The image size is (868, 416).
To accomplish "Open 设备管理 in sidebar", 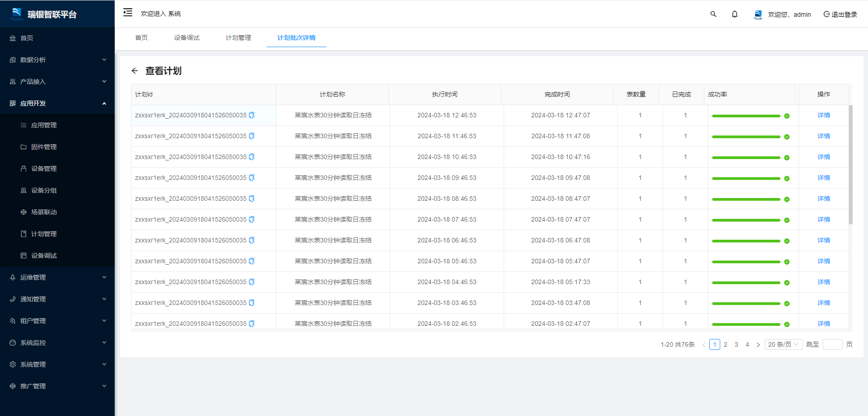I will (x=57, y=169).
